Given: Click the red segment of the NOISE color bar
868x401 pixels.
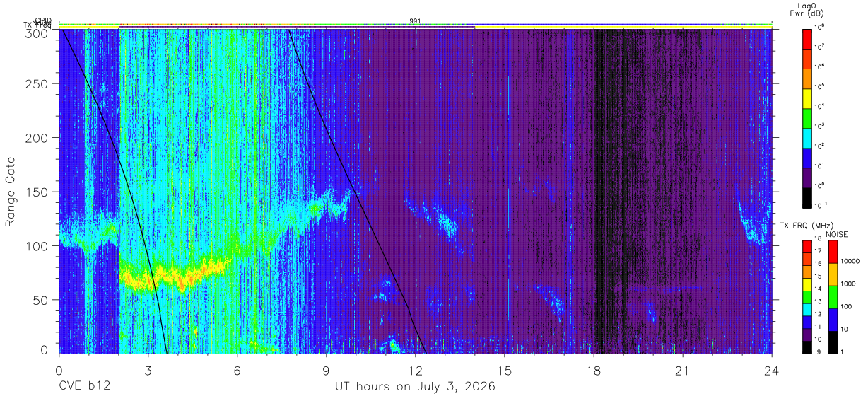Looking at the screenshot, I should click(833, 252).
